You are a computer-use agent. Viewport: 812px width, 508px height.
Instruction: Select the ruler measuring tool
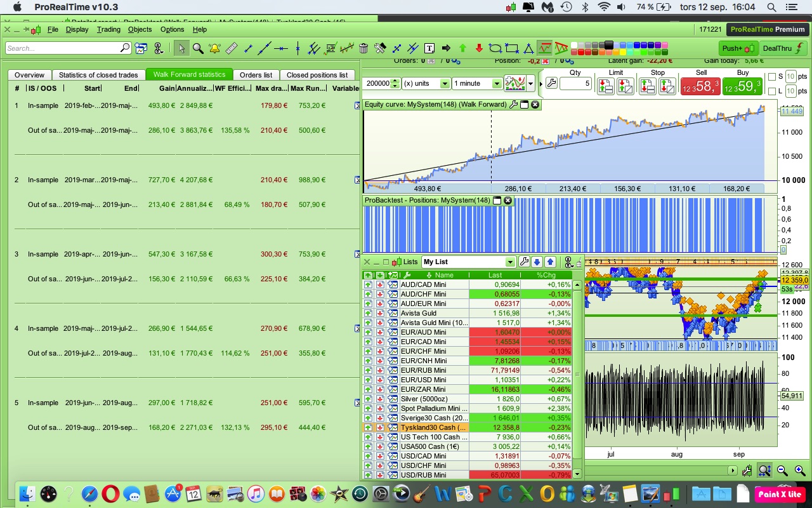231,48
